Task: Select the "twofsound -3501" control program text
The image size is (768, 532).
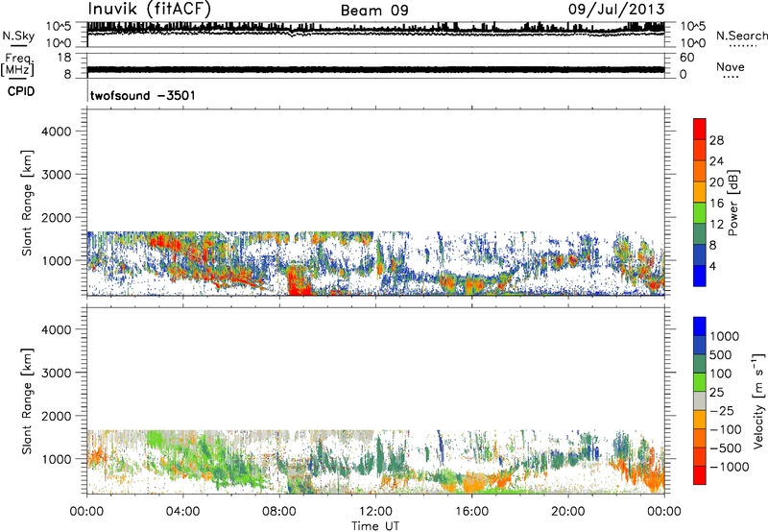Action: point(142,95)
